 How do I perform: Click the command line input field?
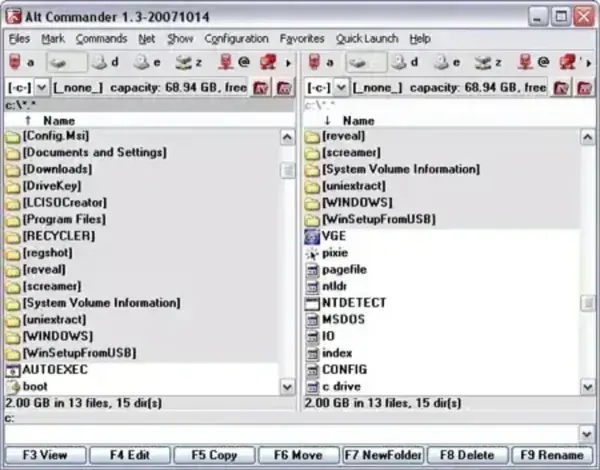tap(292, 434)
